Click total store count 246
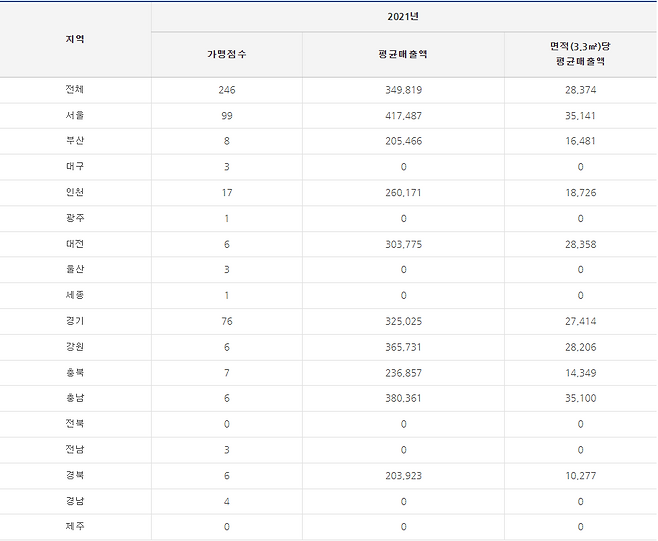658x541 pixels. coord(226,90)
